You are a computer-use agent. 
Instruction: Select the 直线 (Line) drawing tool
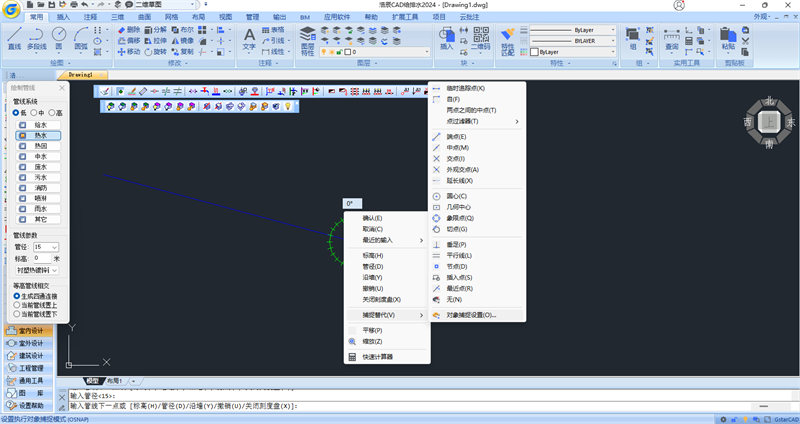click(x=14, y=38)
